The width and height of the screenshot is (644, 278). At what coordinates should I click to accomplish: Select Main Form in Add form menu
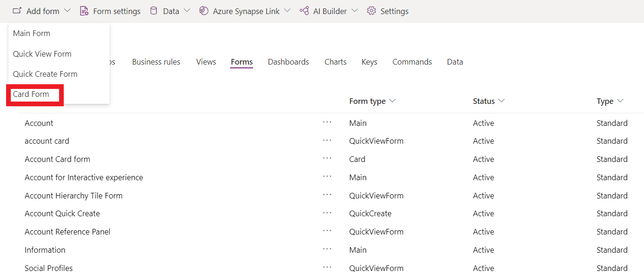[x=31, y=33]
